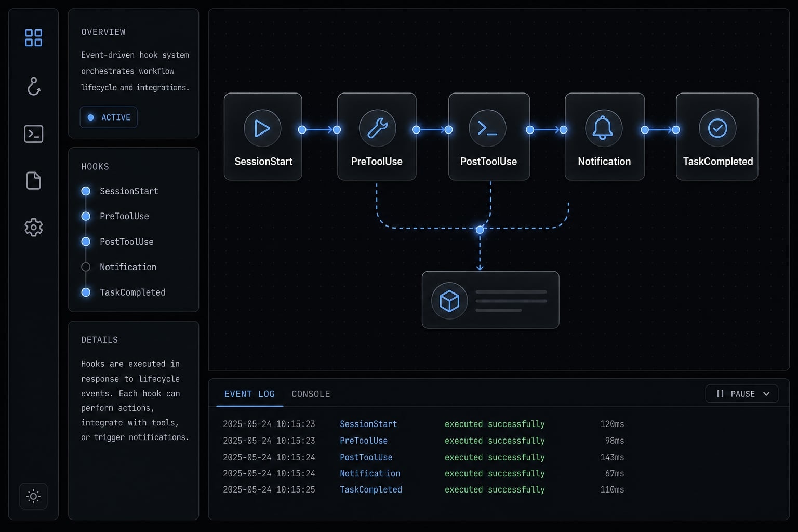Click the play icon in SessionStart node
Image resolution: width=798 pixels, height=532 pixels.
pos(262,128)
